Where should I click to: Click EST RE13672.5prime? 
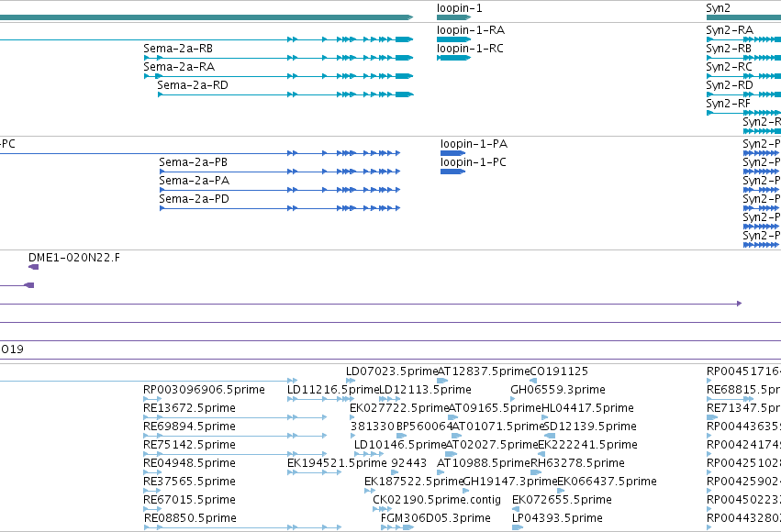click(x=189, y=408)
